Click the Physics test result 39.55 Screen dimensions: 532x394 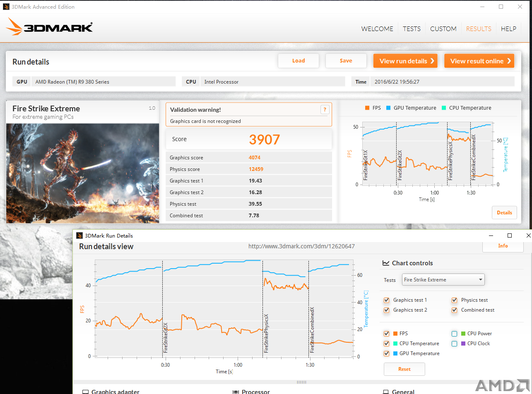point(255,204)
